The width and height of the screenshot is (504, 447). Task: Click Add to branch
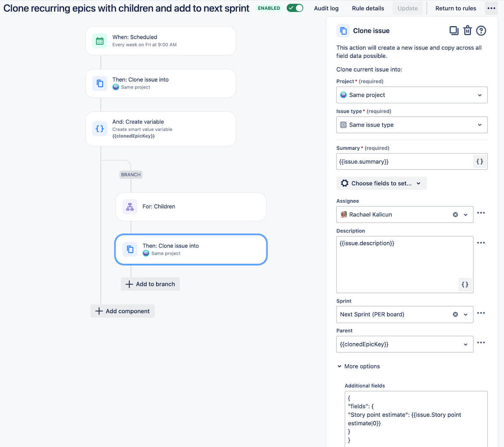pyautogui.click(x=150, y=284)
